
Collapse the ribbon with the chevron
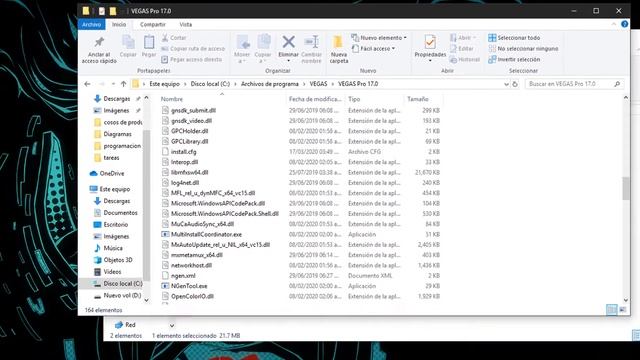(x=614, y=24)
